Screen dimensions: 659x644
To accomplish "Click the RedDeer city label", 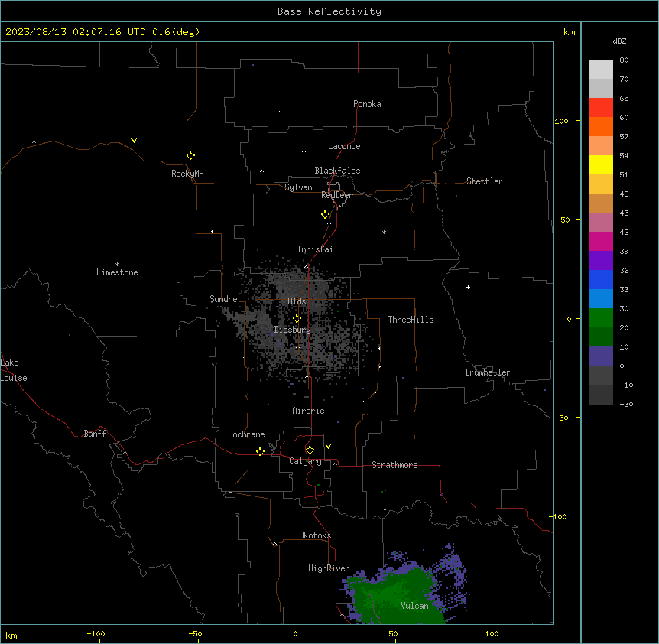I will point(336,195).
